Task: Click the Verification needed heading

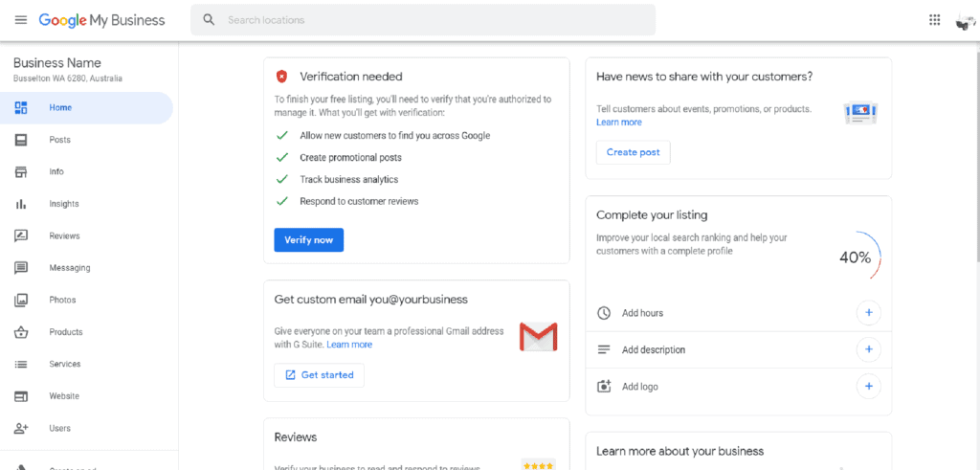Action: tap(351, 77)
